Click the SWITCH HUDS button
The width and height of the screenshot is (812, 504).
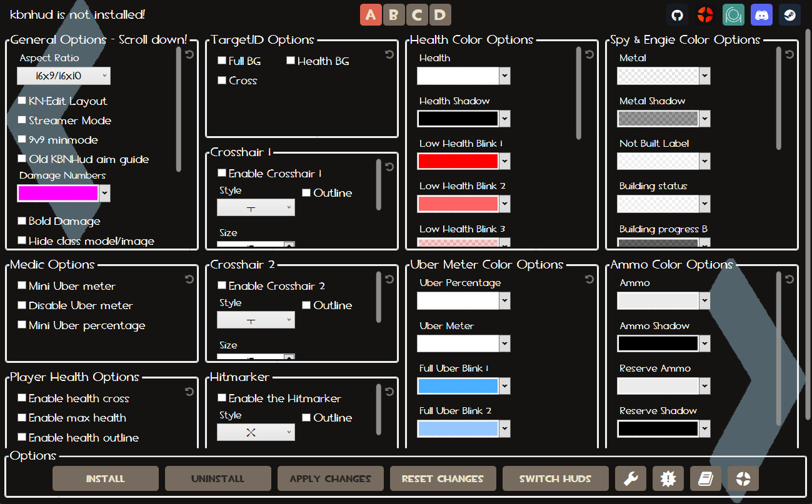(555, 478)
